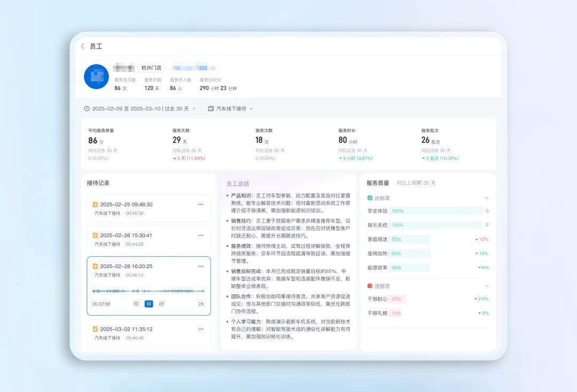Click the 00:45:39 duration tag
The height and width of the screenshot is (392, 577).
click(135, 213)
